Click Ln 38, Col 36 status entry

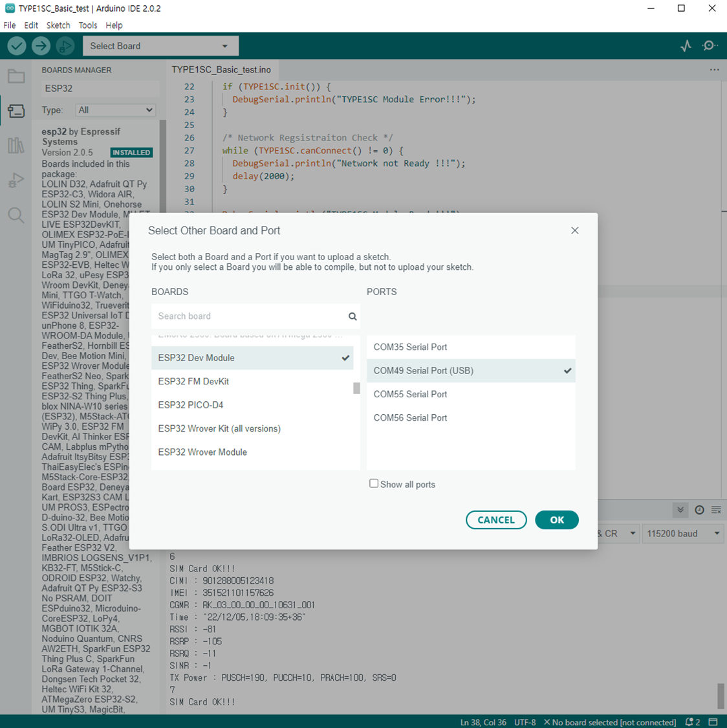tap(483, 722)
